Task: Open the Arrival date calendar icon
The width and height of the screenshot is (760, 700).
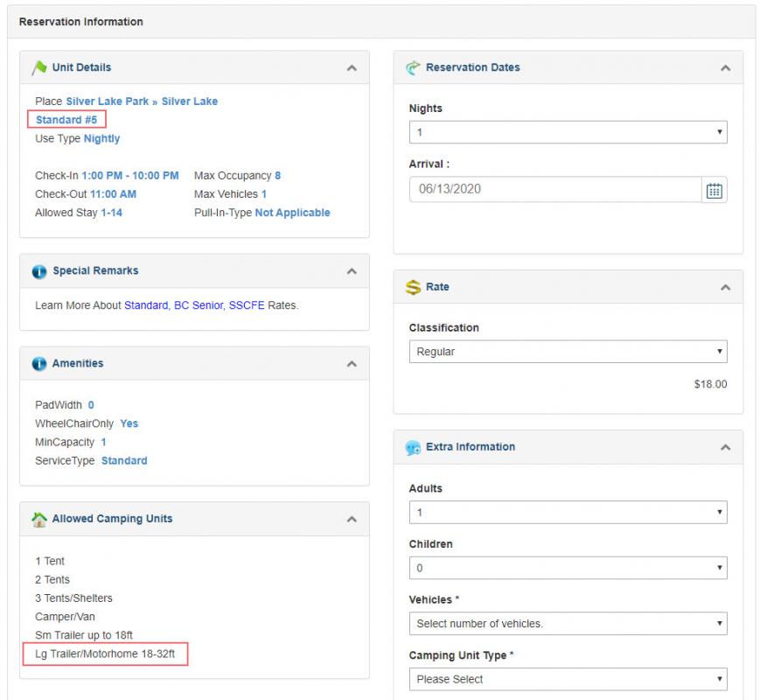Action: coord(714,190)
